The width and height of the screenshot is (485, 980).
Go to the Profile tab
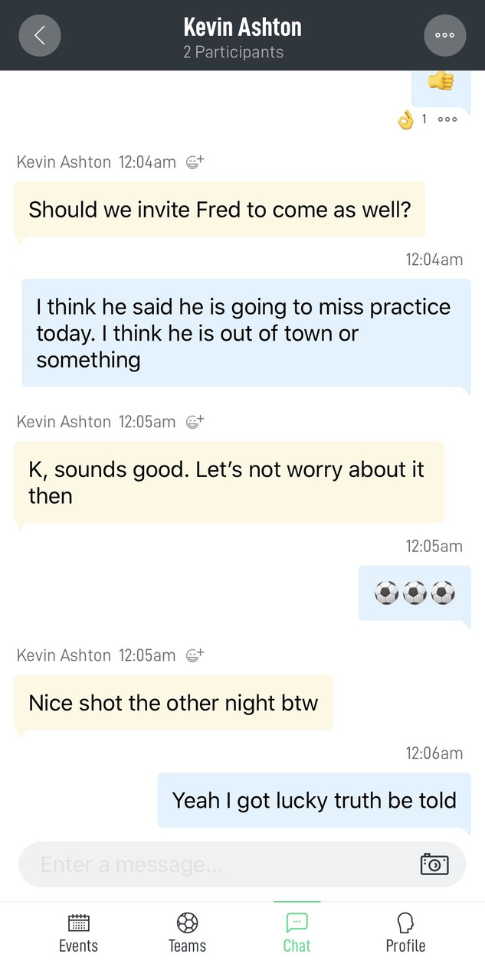[405, 933]
